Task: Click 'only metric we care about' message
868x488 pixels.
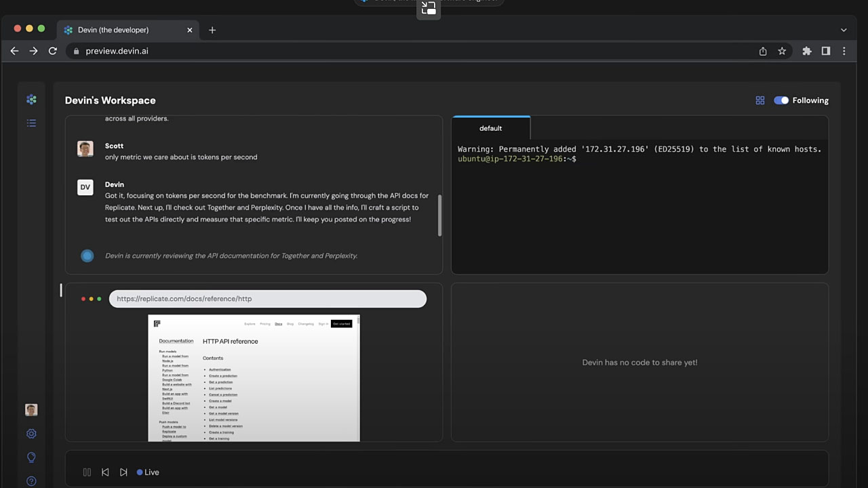Action: click(181, 157)
